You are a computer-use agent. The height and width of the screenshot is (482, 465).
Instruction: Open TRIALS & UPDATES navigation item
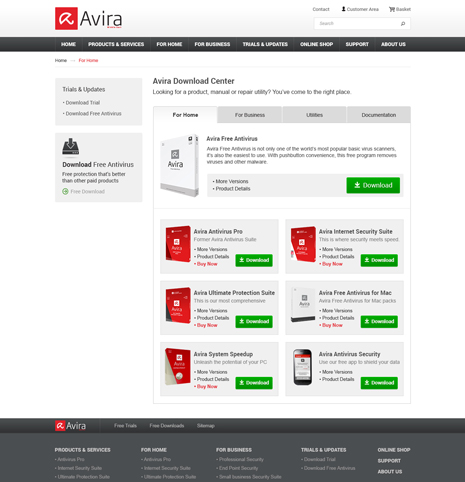point(265,44)
